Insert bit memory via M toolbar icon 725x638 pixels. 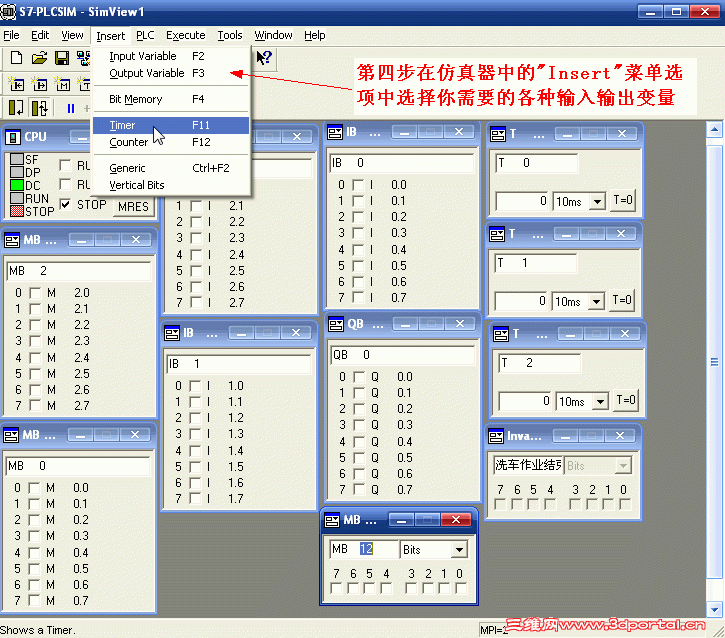[62, 84]
